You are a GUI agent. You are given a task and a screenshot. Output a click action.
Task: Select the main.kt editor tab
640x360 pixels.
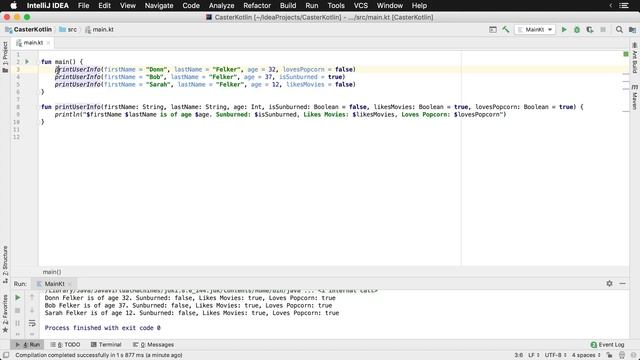coord(33,42)
